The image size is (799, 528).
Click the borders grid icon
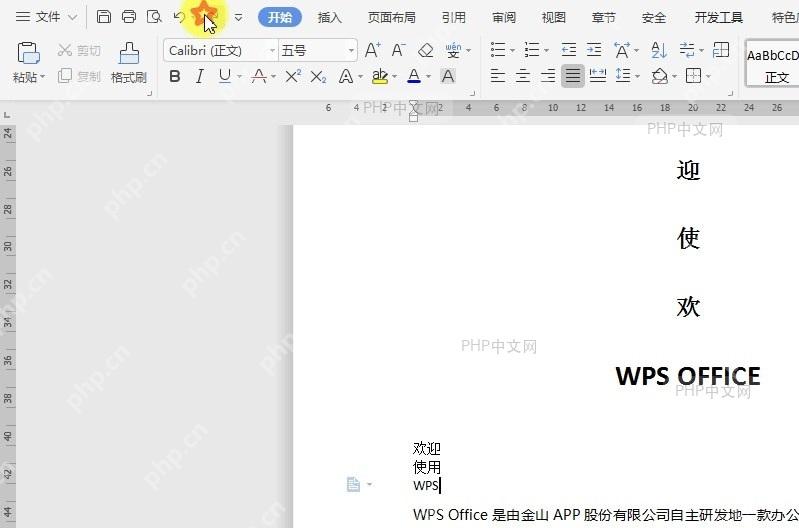pyautogui.click(x=694, y=76)
